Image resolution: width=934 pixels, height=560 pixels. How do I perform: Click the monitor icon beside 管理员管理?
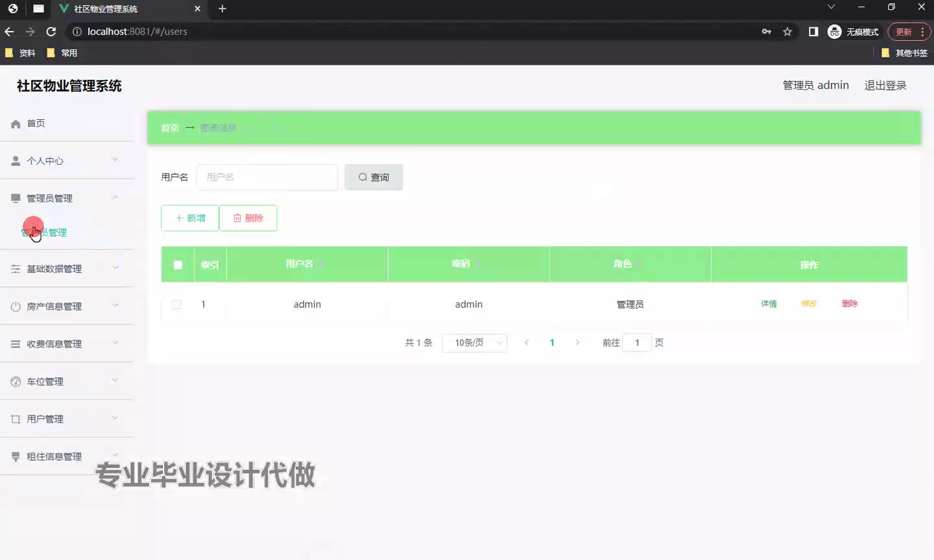click(x=16, y=198)
